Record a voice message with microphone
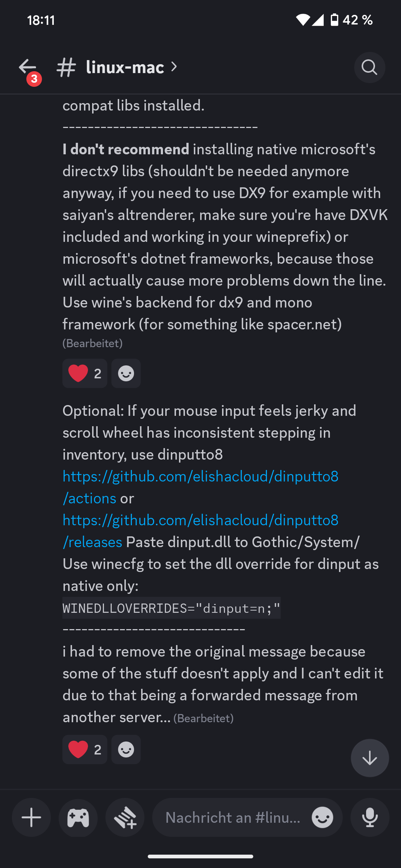The image size is (401, 868). (370, 818)
